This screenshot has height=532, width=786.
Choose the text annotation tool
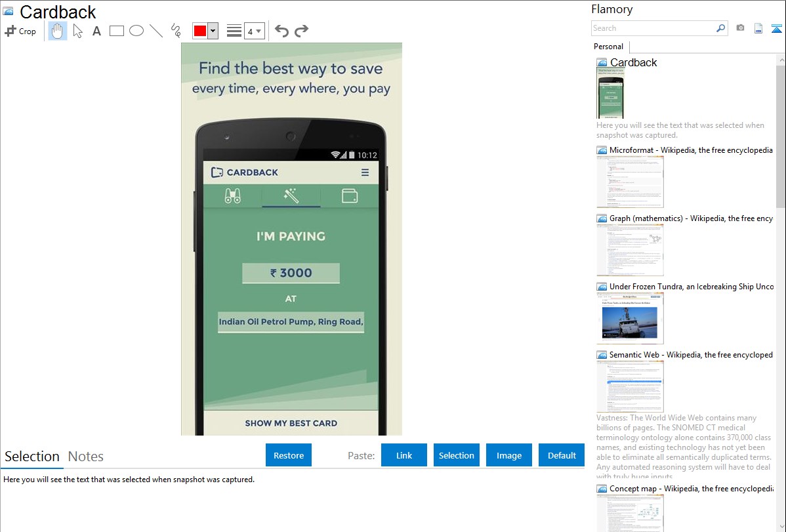[96, 31]
